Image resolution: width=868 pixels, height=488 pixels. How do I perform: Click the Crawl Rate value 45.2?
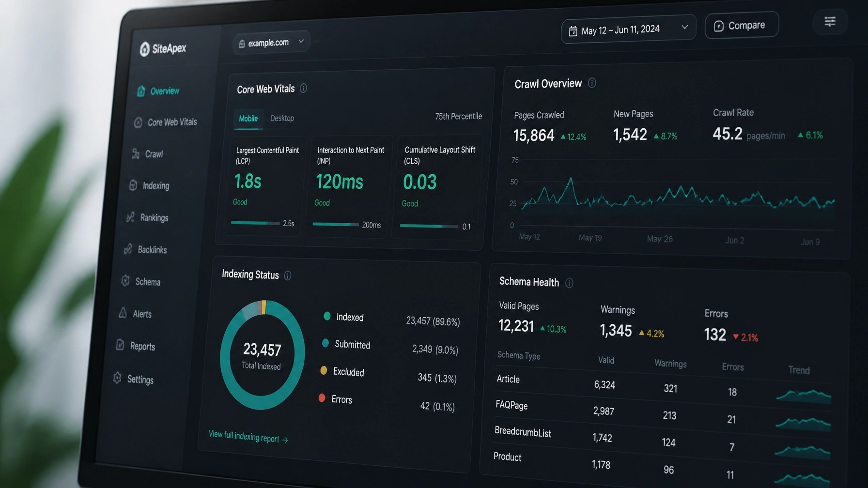[728, 134]
